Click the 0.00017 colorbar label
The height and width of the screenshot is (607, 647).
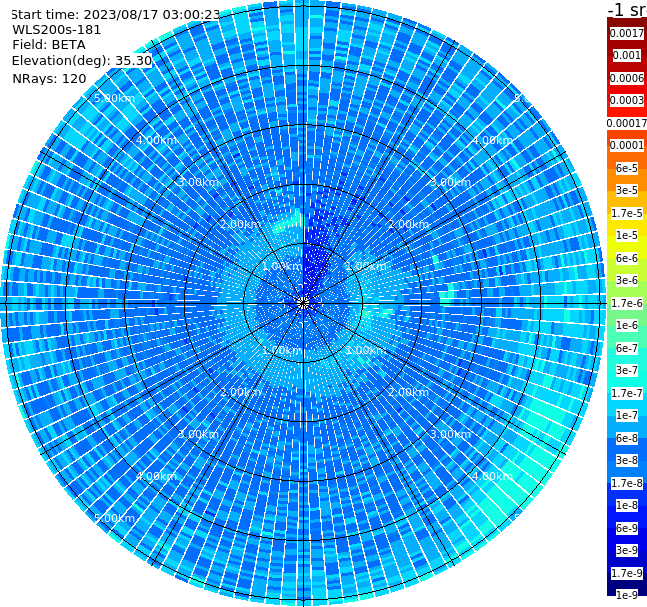point(627,123)
